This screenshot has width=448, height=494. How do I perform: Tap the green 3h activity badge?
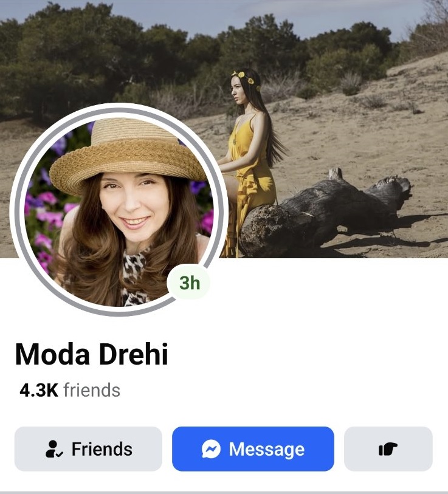coord(189,283)
